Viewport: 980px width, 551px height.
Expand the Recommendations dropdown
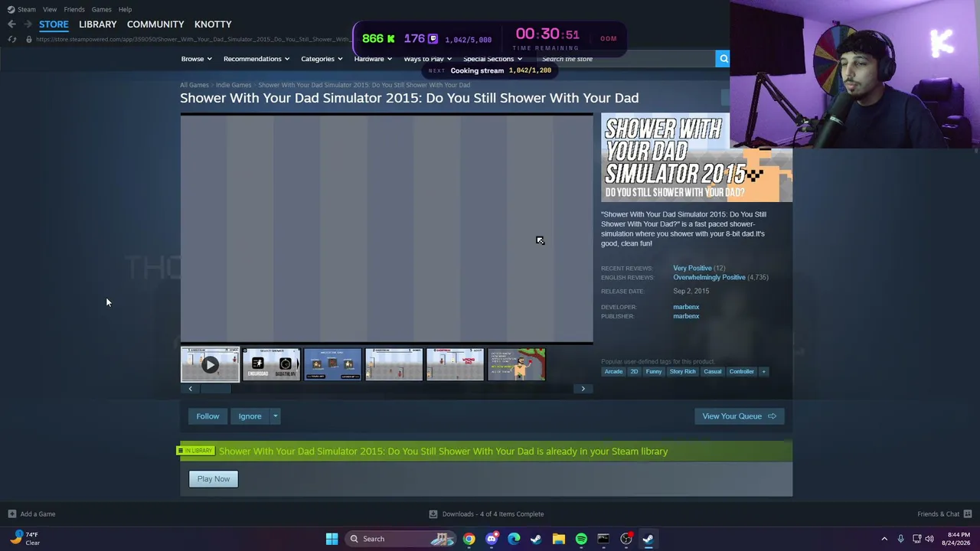coord(256,59)
